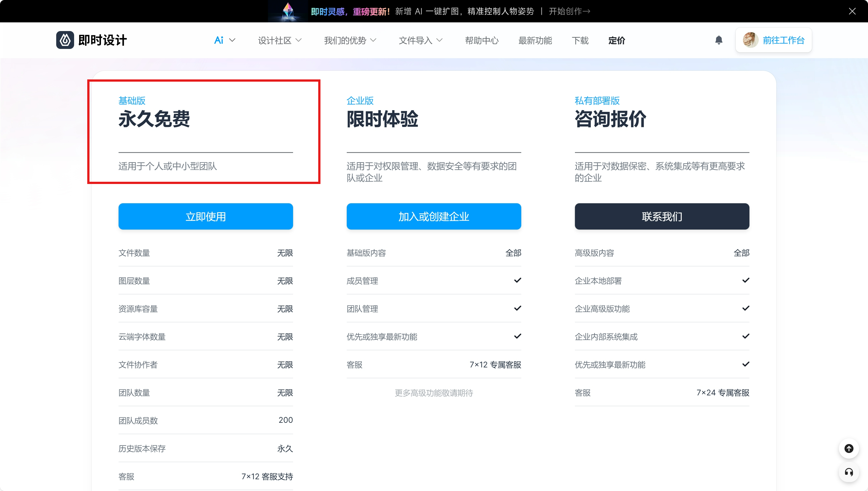The image size is (868, 491).
Task: Click the user avatar picture
Action: click(750, 40)
